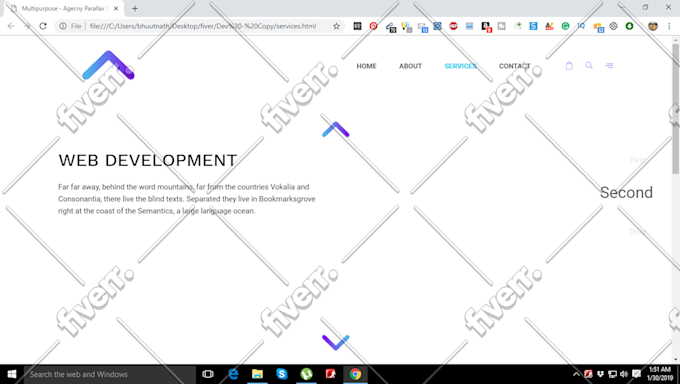
Task: Open the CONTACT nav item
Action: [x=514, y=66]
